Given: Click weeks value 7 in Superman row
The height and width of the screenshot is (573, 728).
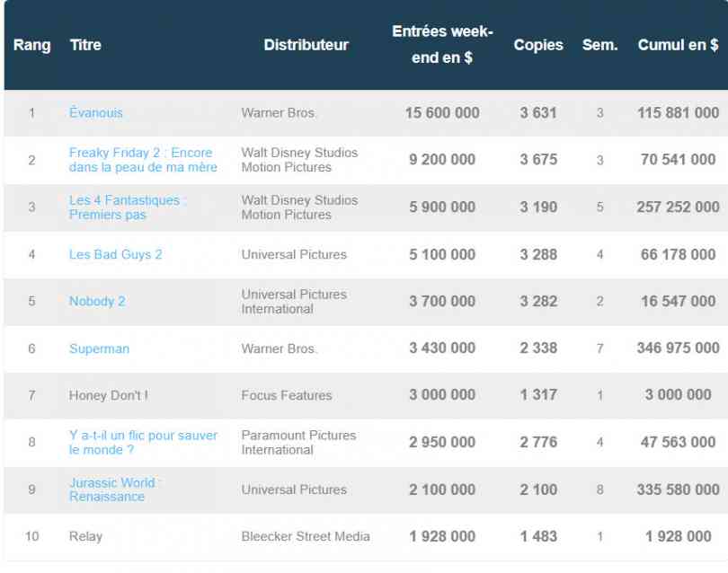Looking at the screenshot, I should pos(599,348).
